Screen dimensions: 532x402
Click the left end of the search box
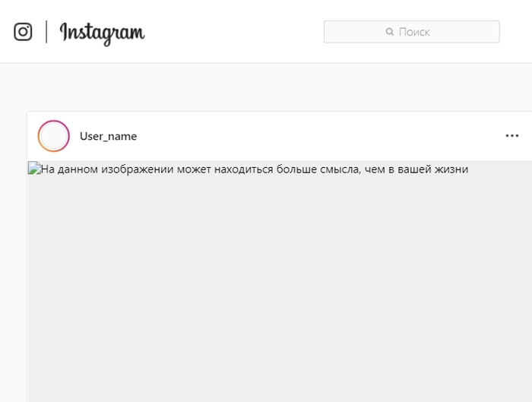click(x=336, y=32)
